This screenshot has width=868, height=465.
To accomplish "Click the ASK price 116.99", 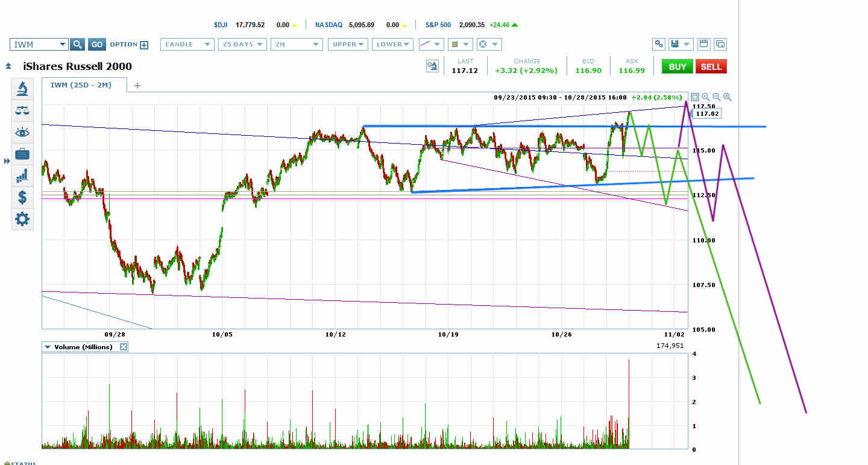I will 631,71.
